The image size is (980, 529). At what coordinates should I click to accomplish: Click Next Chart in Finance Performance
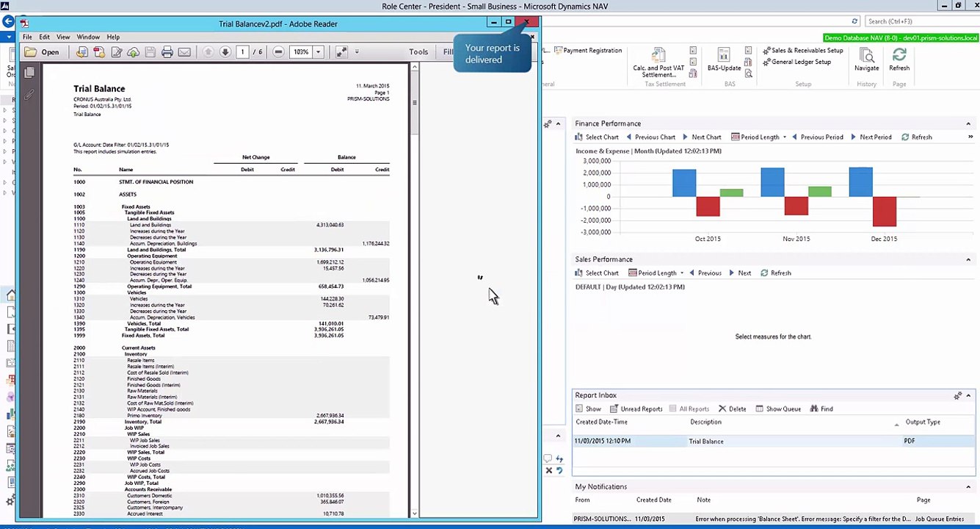tap(702, 137)
